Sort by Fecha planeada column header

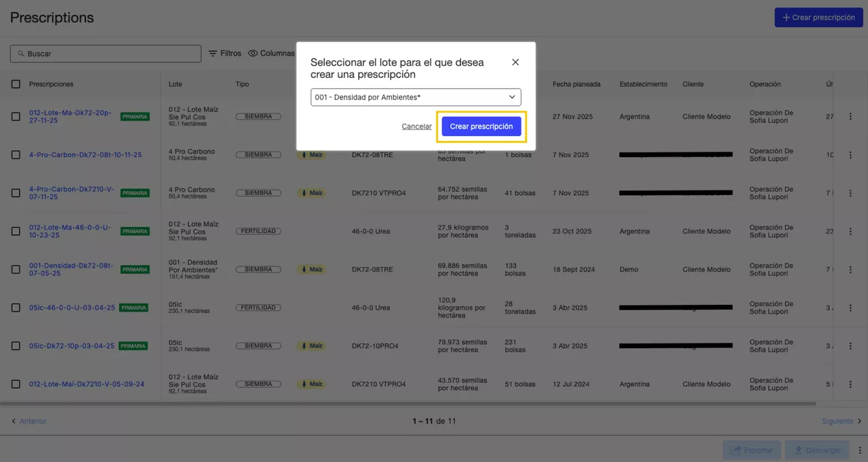[576, 84]
